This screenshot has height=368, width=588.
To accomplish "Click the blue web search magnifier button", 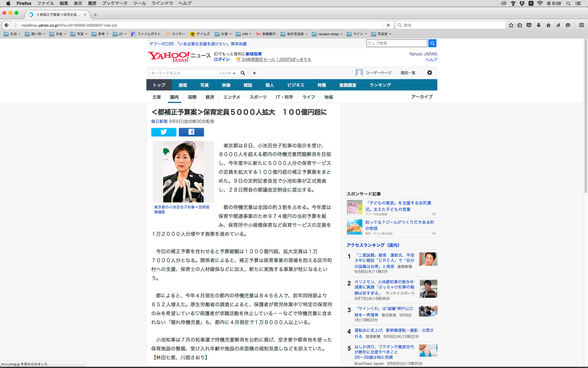I will point(432,43).
